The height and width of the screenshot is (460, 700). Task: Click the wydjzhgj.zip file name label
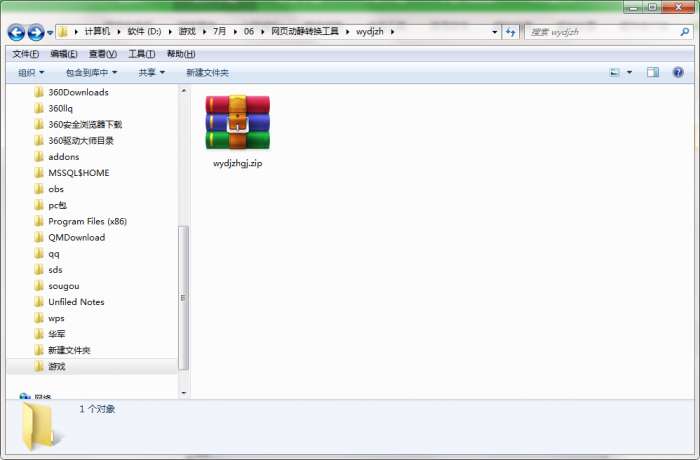pos(238,163)
